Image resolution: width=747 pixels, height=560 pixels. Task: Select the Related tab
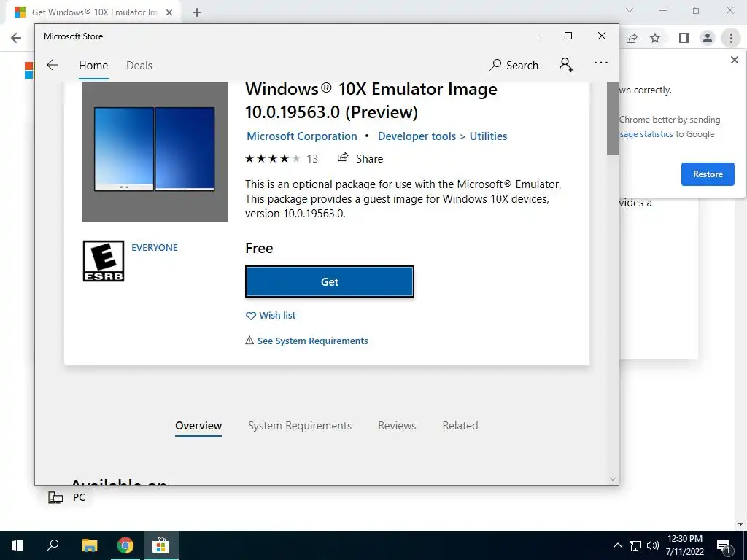click(460, 426)
